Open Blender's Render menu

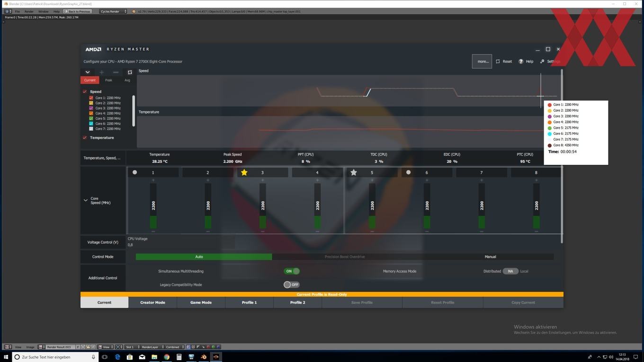pos(29,11)
